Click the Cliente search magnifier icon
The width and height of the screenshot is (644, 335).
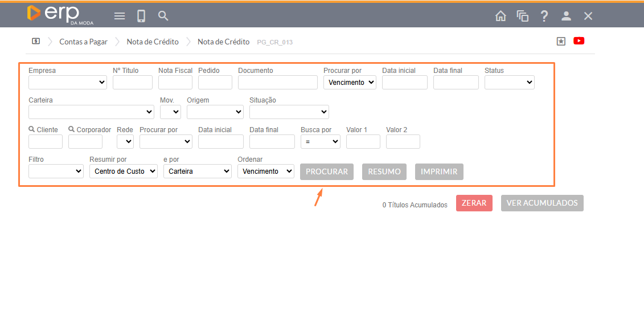point(32,130)
